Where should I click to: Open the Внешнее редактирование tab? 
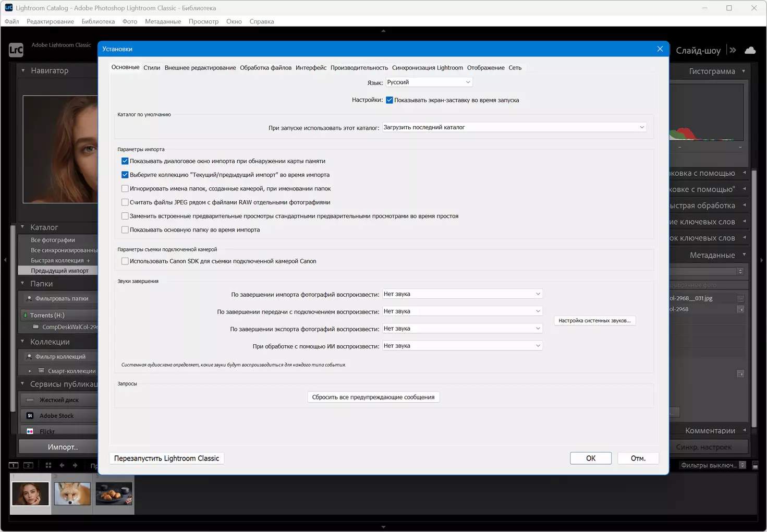[200, 68]
